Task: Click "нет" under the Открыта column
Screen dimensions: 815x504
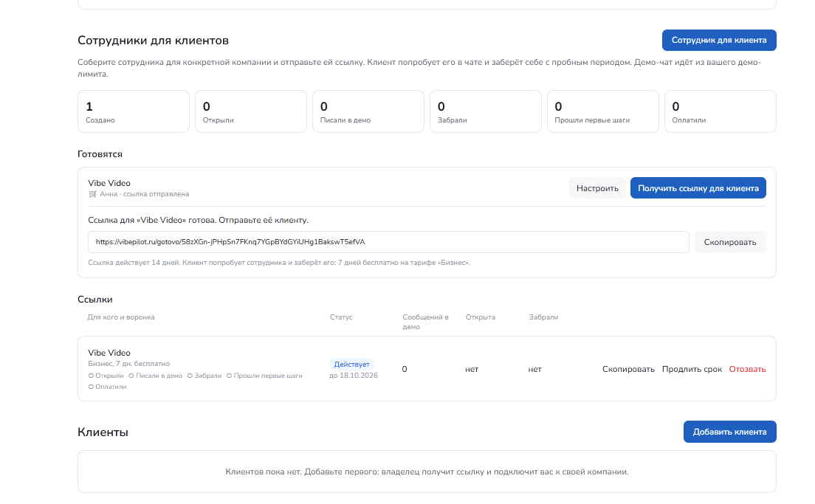Action: [x=472, y=370]
